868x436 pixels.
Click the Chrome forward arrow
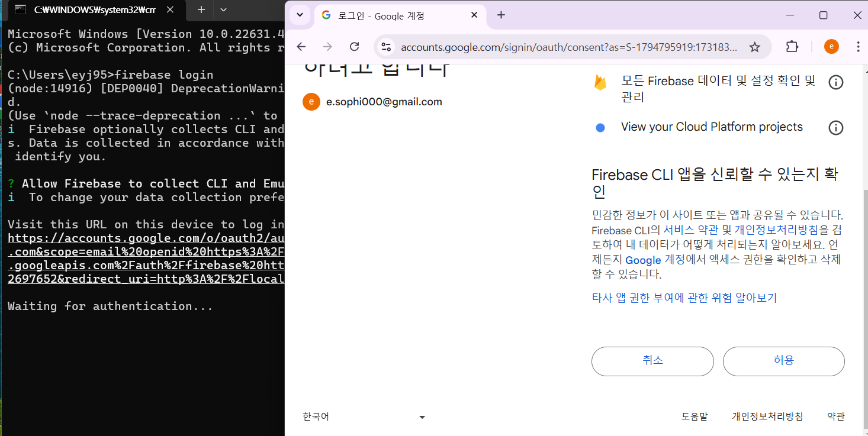327,47
